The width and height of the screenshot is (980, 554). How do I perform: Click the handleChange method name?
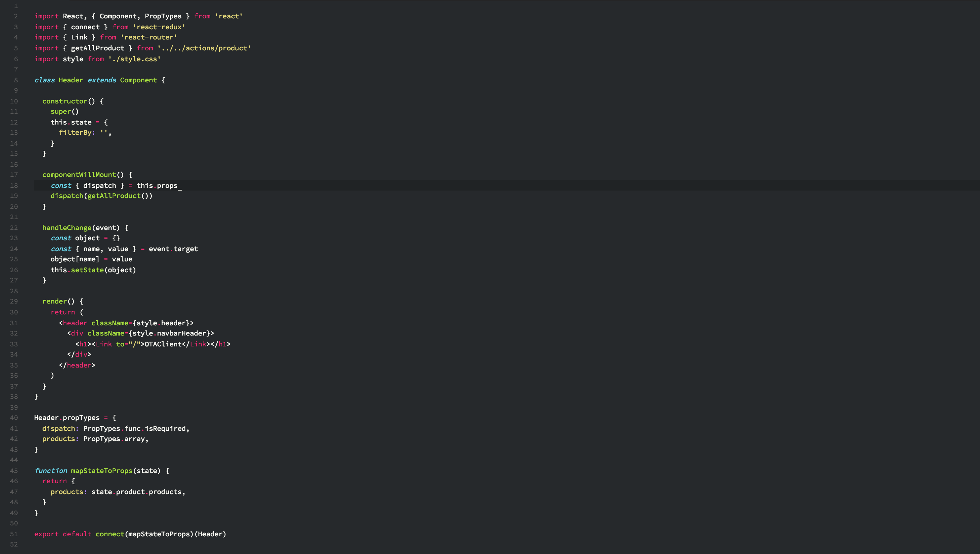coord(67,228)
